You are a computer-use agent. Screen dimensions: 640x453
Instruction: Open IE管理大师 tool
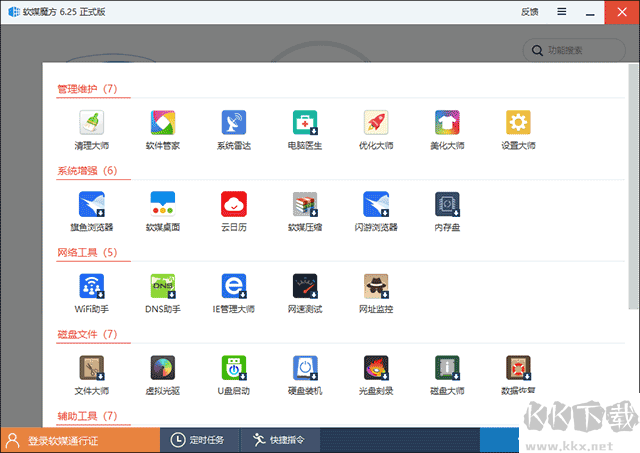coord(234,293)
